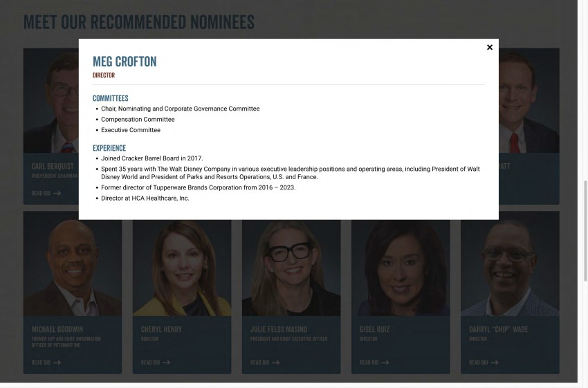The width and height of the screenshot is (588, 388).
Task: Open Carl Berquist's Read Bio link
Action: click(46, 194)
